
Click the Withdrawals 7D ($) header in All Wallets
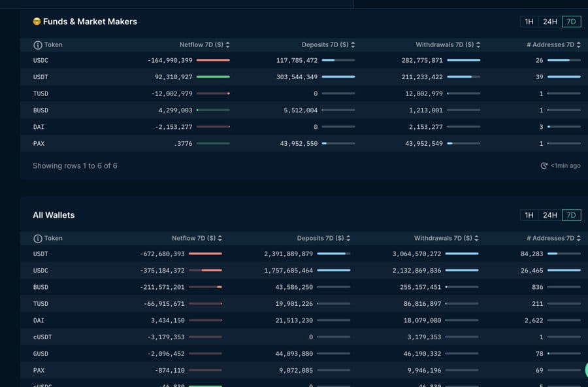443,238
